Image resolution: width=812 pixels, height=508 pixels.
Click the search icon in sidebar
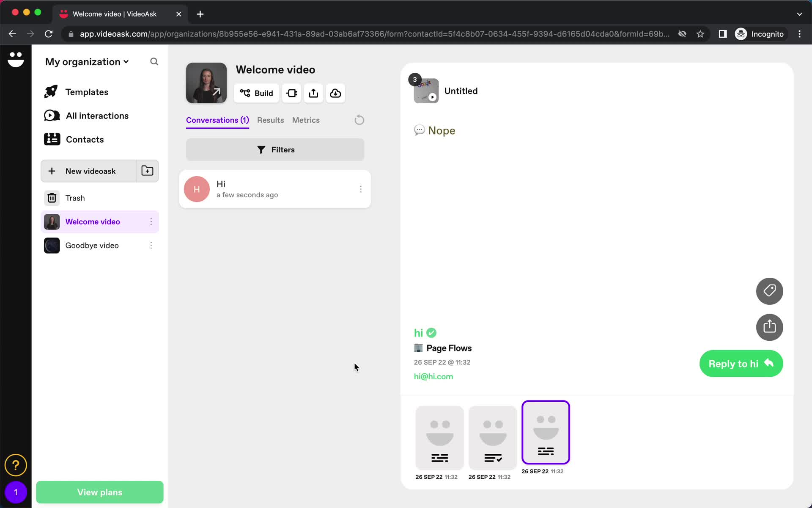coord(155,61)
